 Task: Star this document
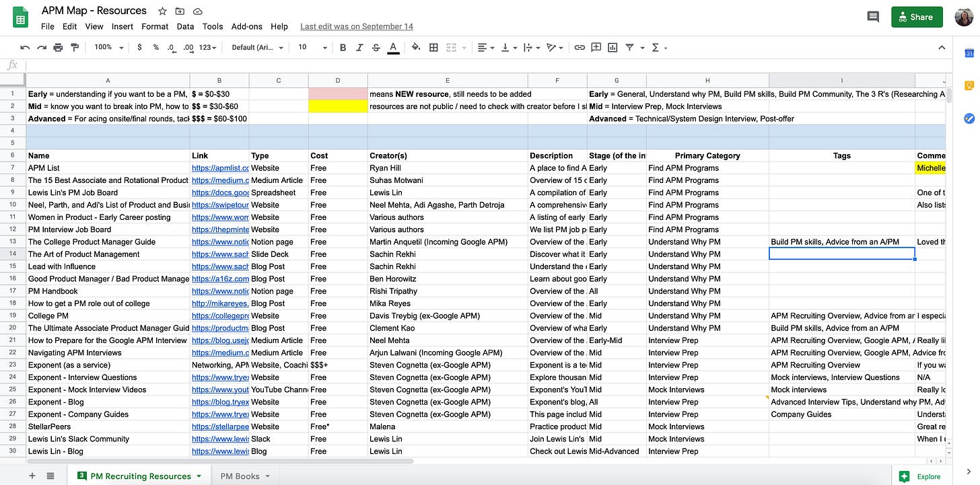(x=162, y=11)
